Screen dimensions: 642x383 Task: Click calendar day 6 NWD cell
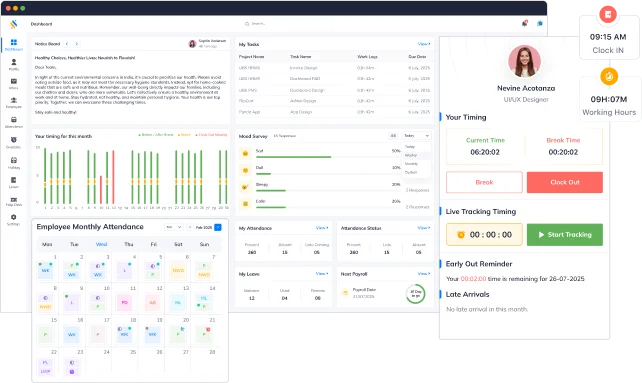coord(178,270)
